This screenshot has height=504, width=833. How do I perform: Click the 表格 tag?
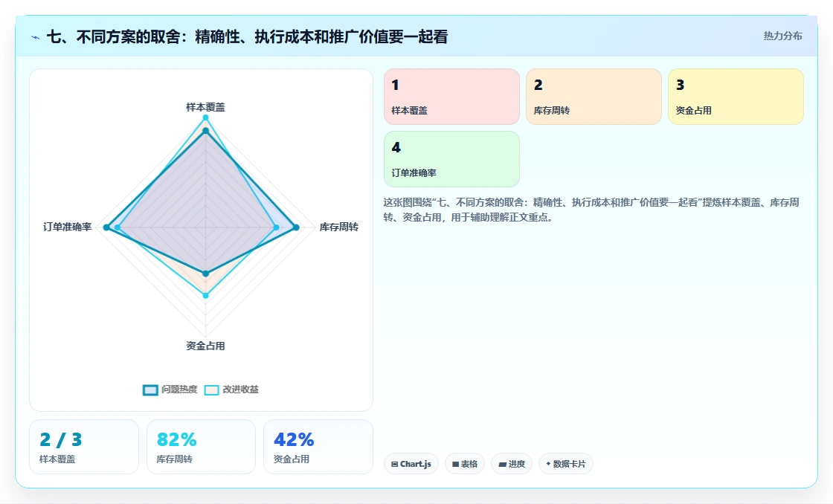click(465, 464)
